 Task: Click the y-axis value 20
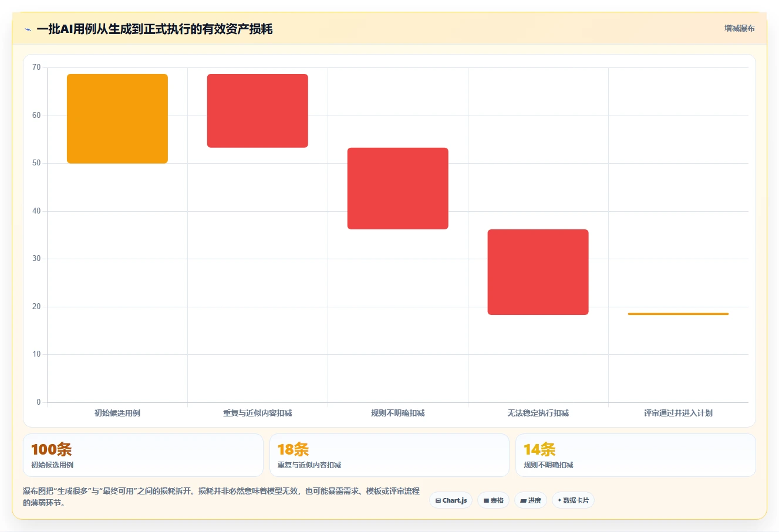point(36,307)
